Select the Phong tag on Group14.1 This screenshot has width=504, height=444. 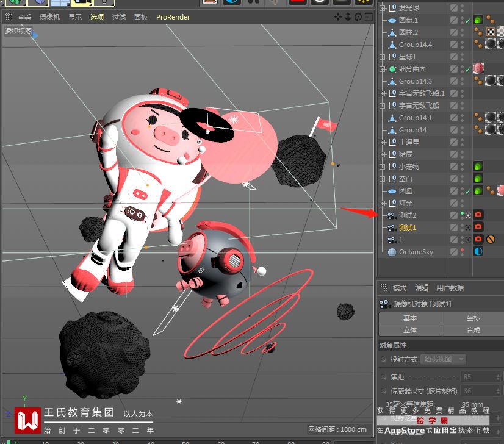478,117
